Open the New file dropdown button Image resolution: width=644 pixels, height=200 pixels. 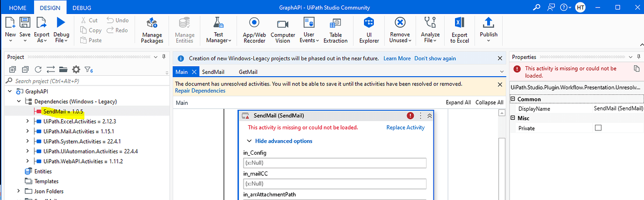10,30
